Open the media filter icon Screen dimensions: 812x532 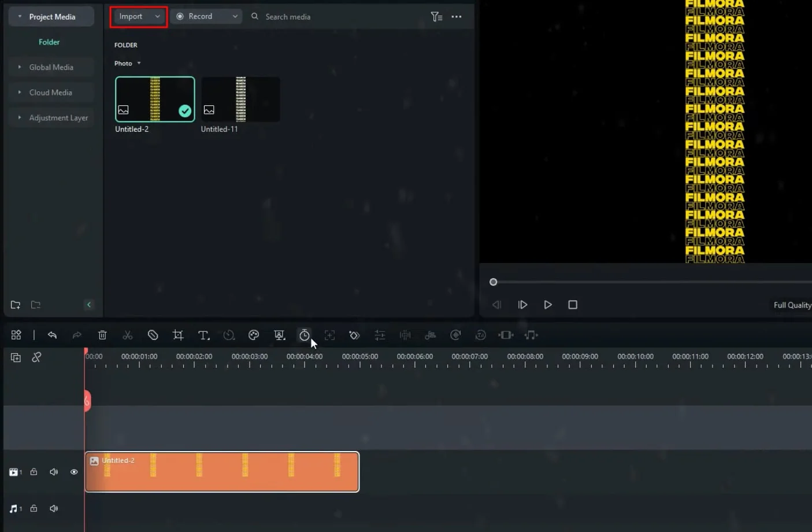tap(436, 17)
